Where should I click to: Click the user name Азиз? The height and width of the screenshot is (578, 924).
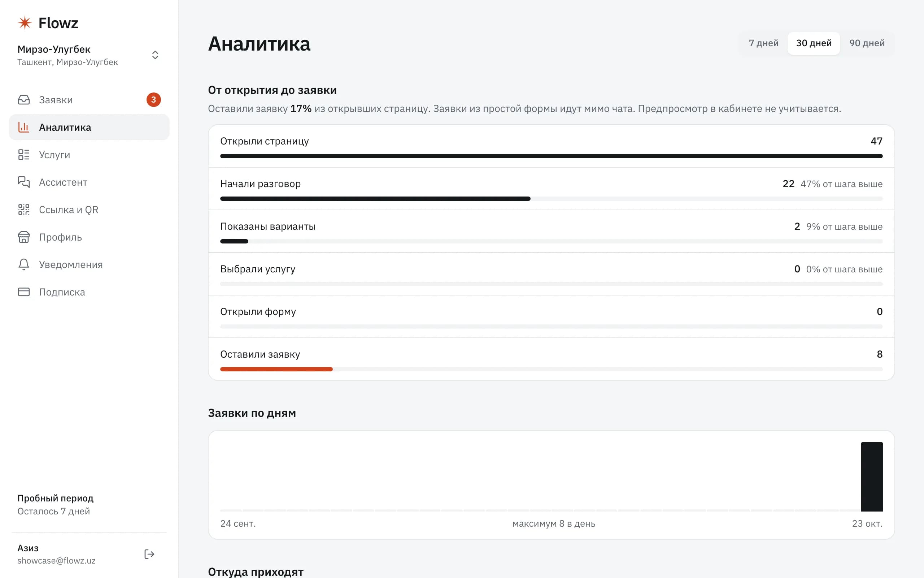click(28, 548)
